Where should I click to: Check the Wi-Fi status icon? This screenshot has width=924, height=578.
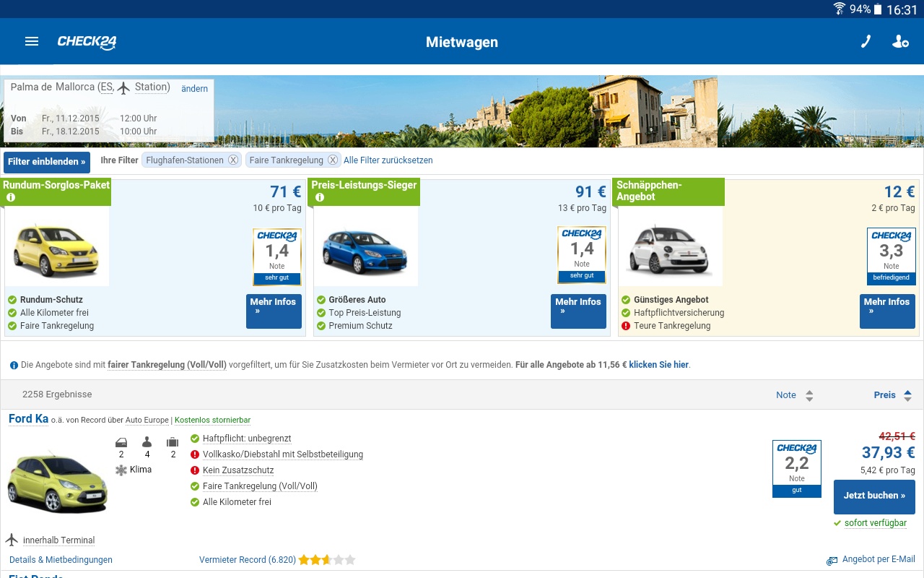tap(839, 9)
